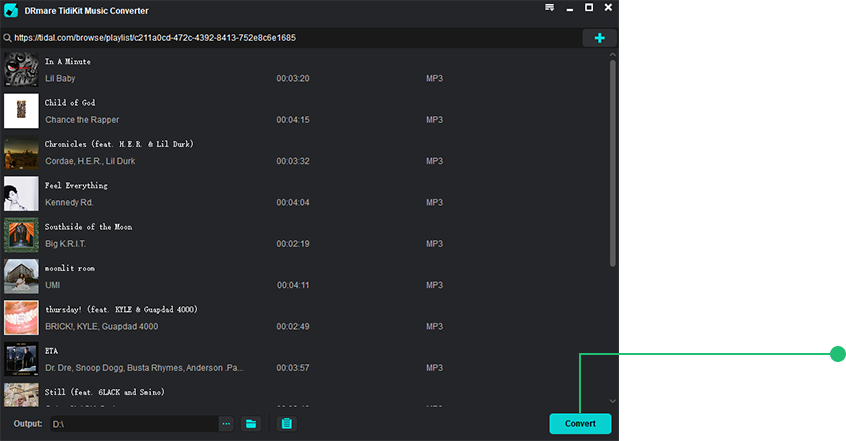Click the duration 00:02:49

[293, 327]
